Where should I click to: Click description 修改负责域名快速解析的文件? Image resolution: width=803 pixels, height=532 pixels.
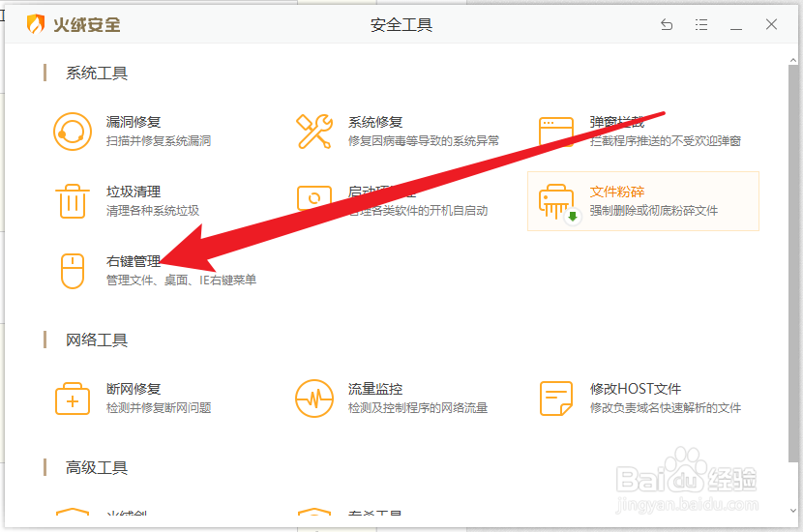tap(666, 407)
